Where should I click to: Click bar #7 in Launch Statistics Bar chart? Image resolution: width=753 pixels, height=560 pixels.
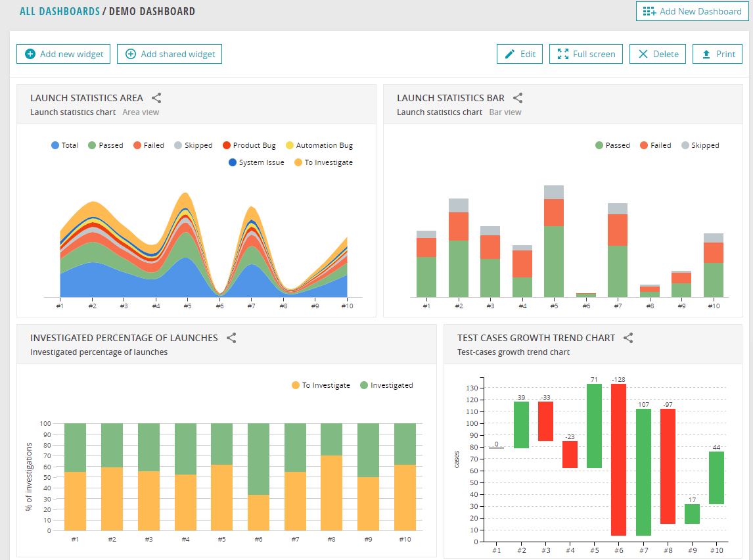618,250
